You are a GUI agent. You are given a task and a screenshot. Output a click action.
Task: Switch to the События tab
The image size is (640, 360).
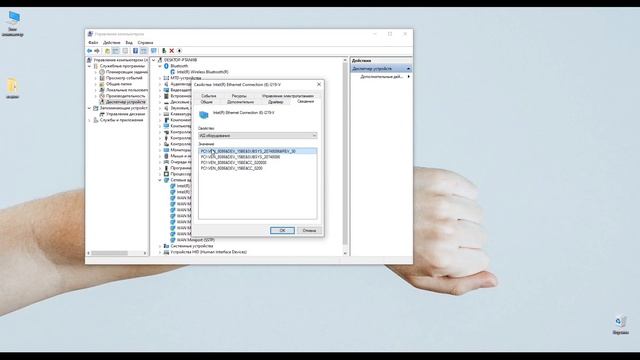click(x=209, y=96)
